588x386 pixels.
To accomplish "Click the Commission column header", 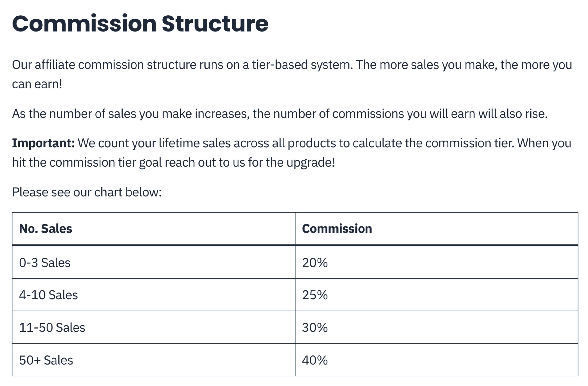I will pos(437,229).
